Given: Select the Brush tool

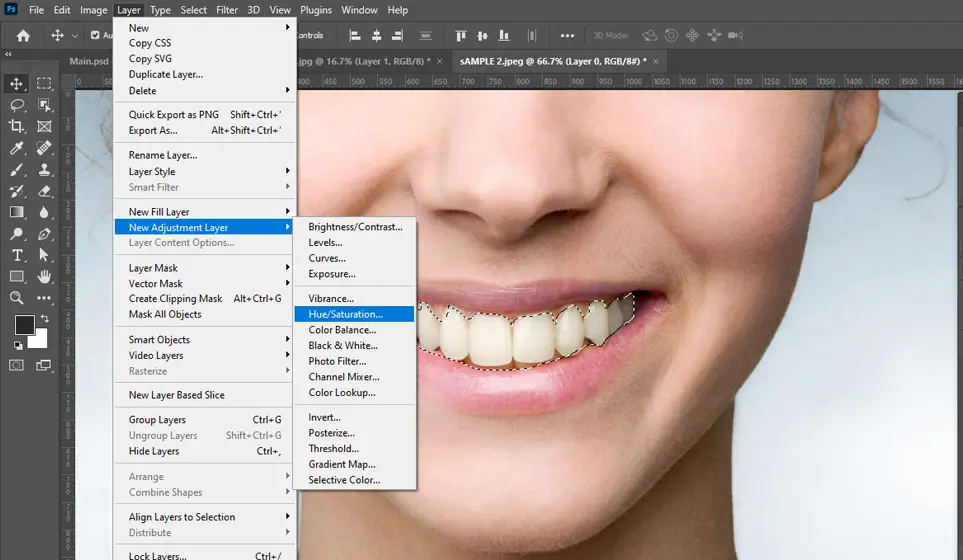Looking at the screenshot, I should [17, 169].
